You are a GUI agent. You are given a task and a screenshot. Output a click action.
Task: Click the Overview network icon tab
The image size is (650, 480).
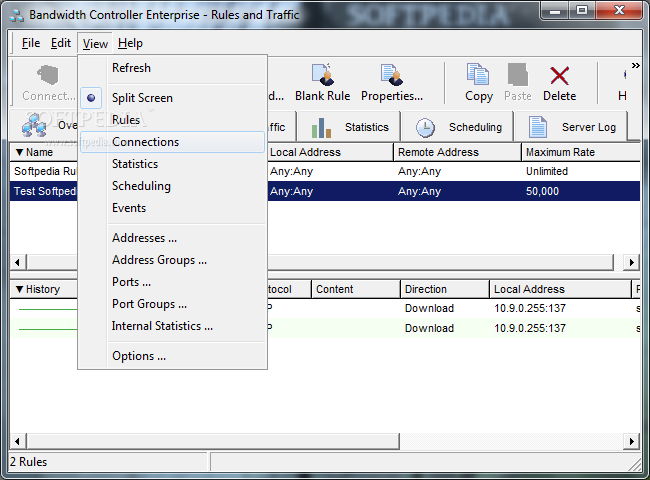click(x=35, y=125)
